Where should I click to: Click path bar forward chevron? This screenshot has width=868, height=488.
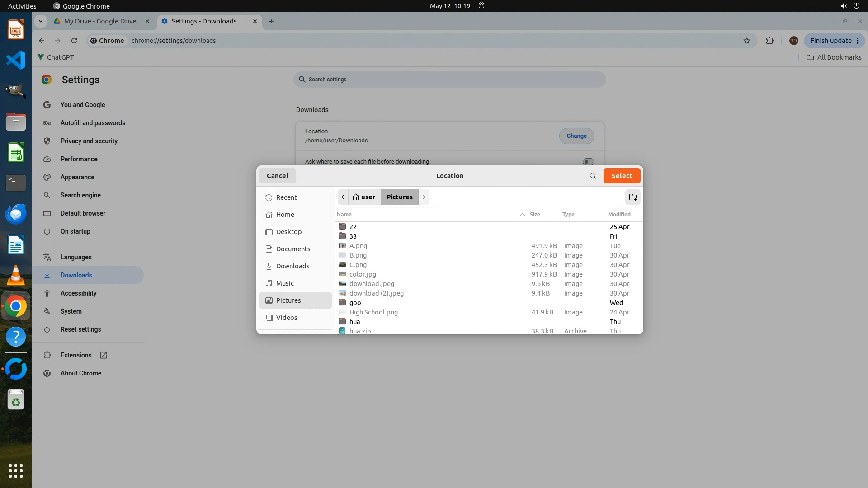[x=424, y=197]
